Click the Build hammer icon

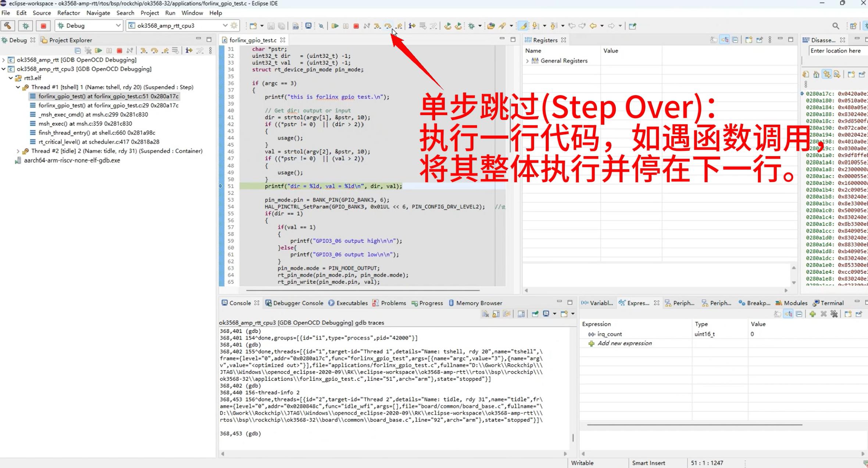point(8,26)
